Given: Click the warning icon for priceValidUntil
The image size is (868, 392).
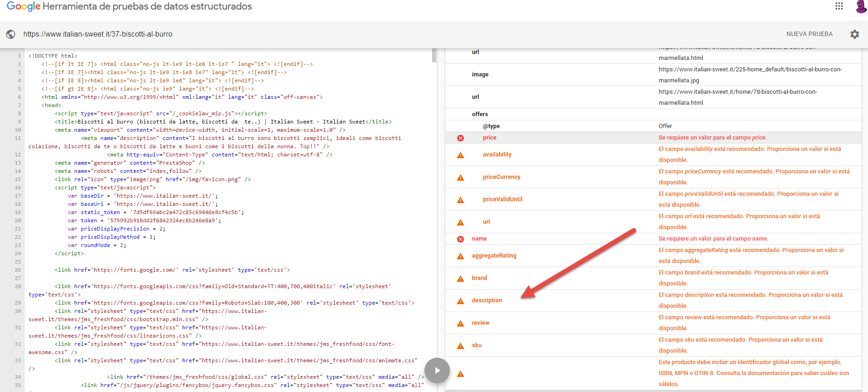Looking at the screenshot, I should (x=461, y=200).
